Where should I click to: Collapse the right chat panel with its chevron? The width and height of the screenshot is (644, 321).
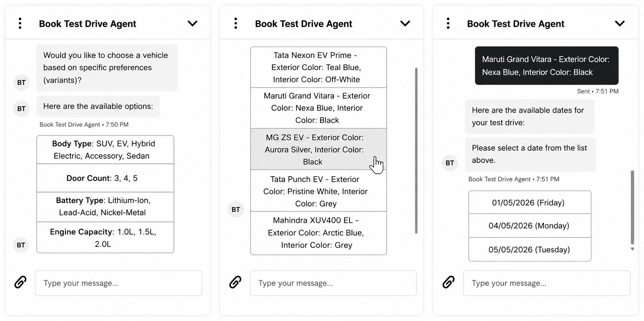tap(620, 24)
